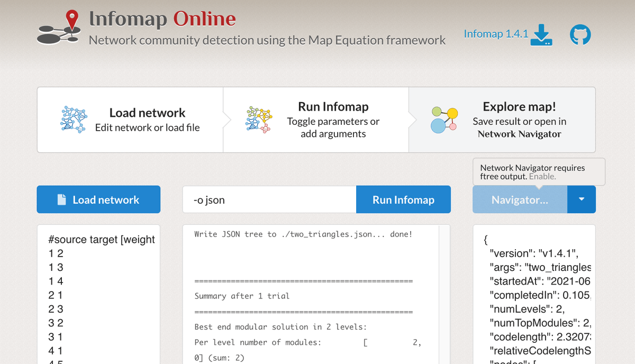
Task: Select the Run Infomap step tab
Action: tap(316, 120)
